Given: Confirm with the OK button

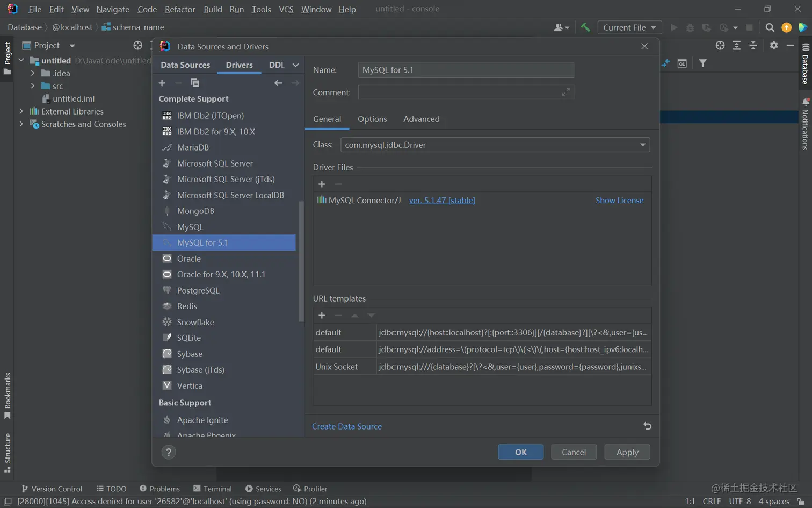Looking at the screenshot, I should [x=520, y=452].
